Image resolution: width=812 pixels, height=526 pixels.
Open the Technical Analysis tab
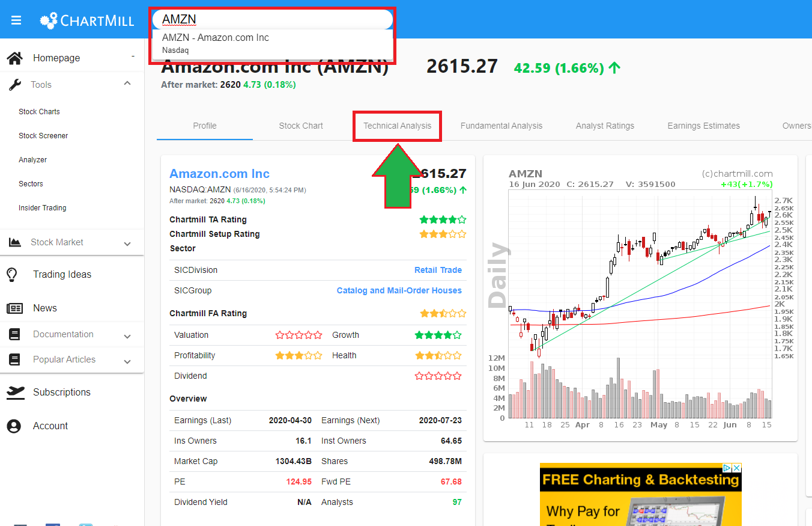397,126
